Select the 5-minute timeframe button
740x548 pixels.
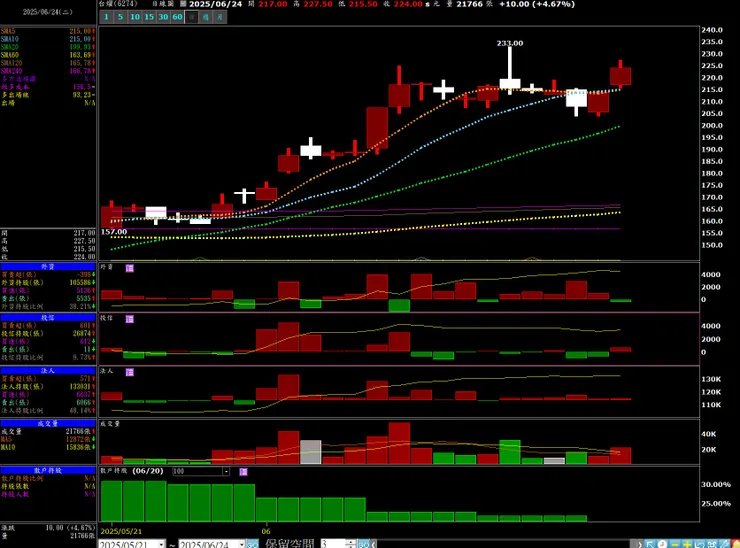click(x=120, y=17)
